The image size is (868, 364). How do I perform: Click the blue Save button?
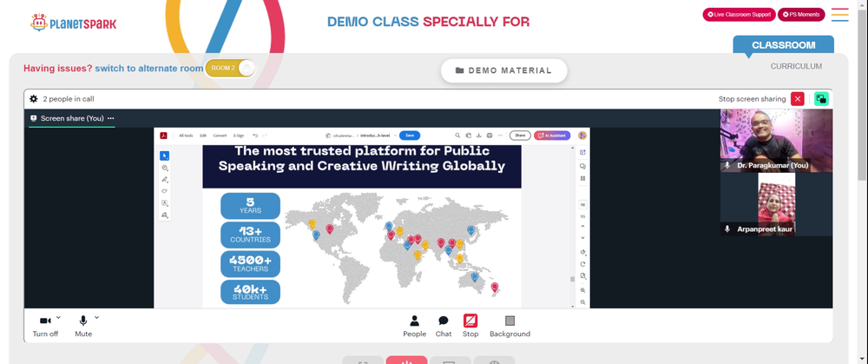[x=410, y=136]
